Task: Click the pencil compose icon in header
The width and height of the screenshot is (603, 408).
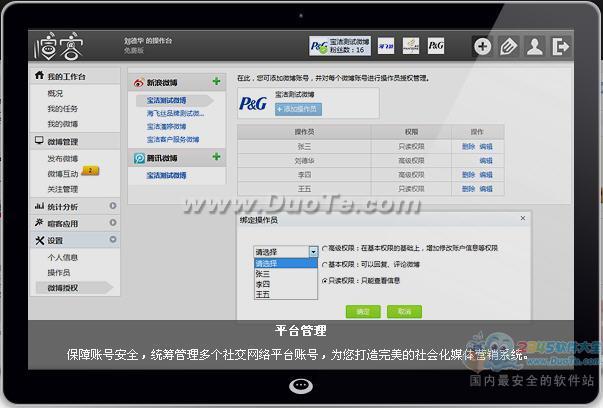Action: click(x=508, y=47)
